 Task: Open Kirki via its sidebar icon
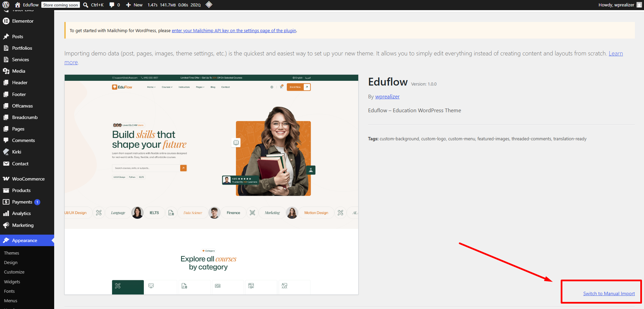6,152
